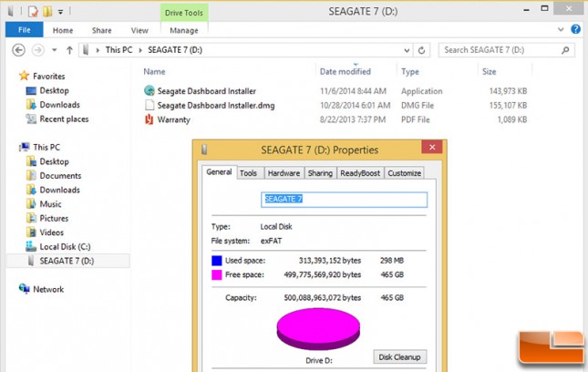Click the SEAGATE 7 volume label field
Viewport: 588px width, 372px height.
tap(344, 200)
